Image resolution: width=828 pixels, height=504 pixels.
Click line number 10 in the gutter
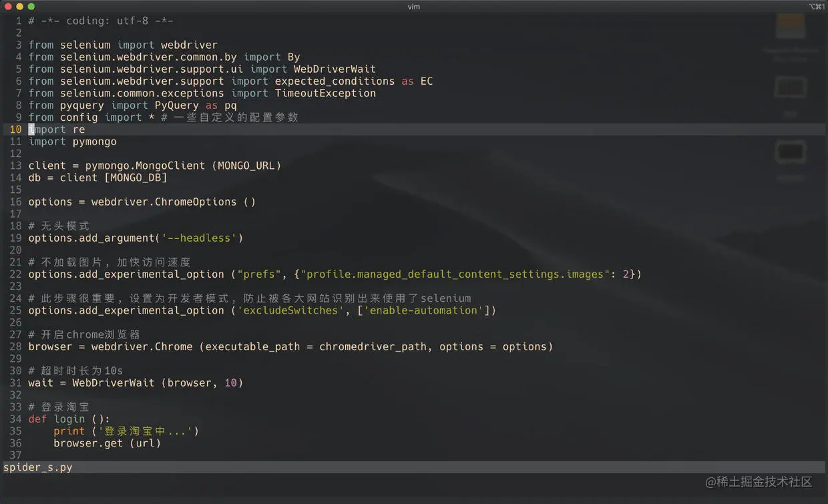click(15, 129)
